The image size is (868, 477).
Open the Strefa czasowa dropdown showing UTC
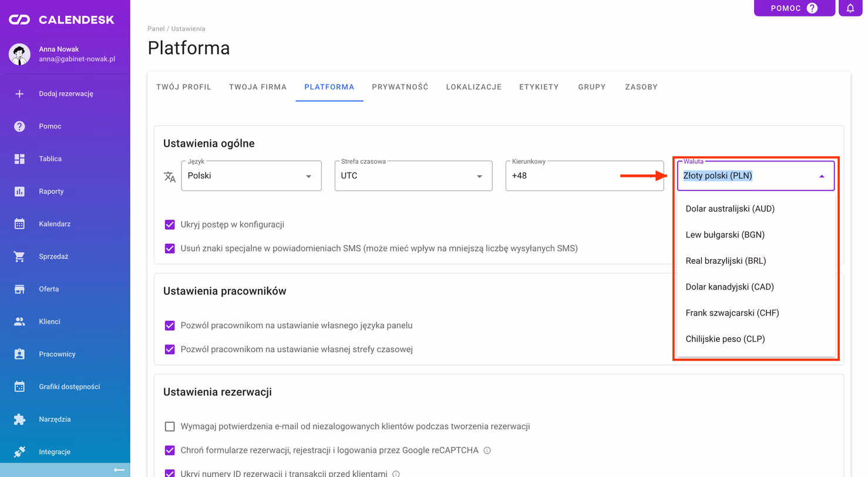tap(413, 176)
